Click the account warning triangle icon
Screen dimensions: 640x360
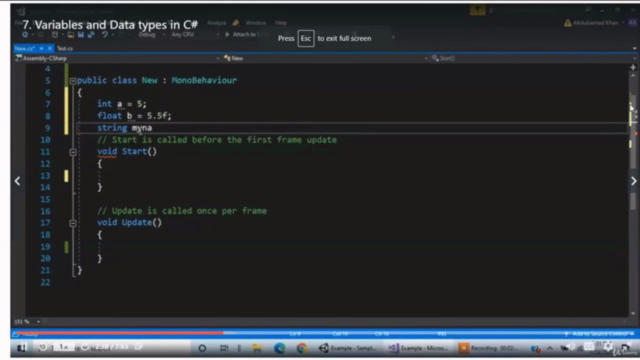[567, 23]
